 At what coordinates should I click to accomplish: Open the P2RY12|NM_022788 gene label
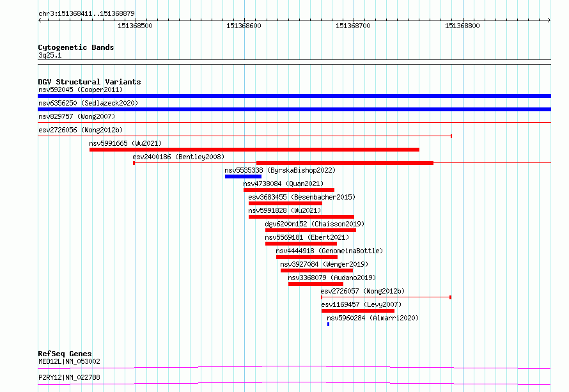coord(69,377)
